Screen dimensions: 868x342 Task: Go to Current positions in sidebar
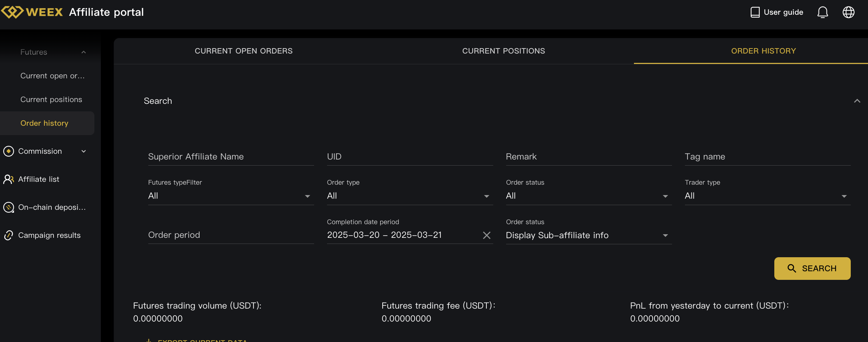point(51,100)
